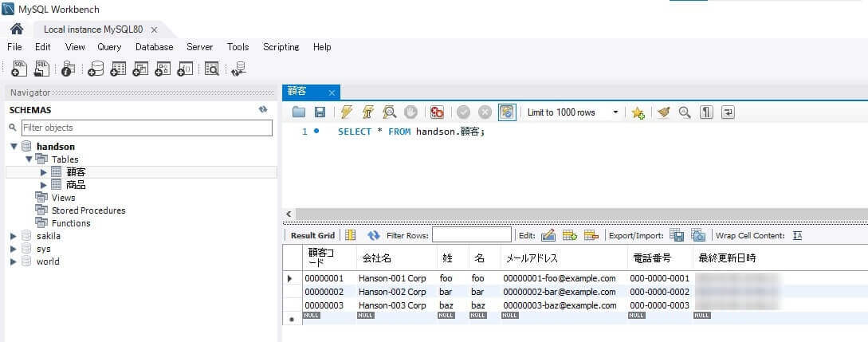Viewport: 868px width, 342px height.
Task: Open a script file in query editor
Action: (x=299, y=112)
